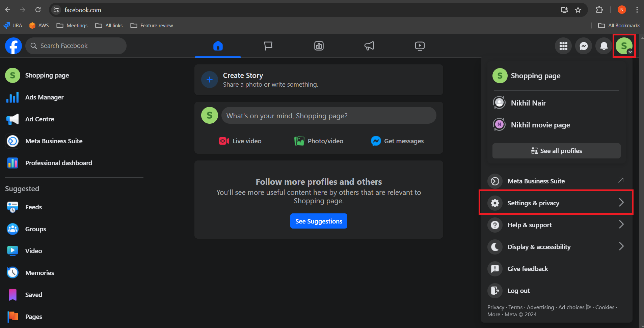Viewport: 644px width, 328px height.
Task: Click the site information icon in address bar
Action: (x=56, y=10)
